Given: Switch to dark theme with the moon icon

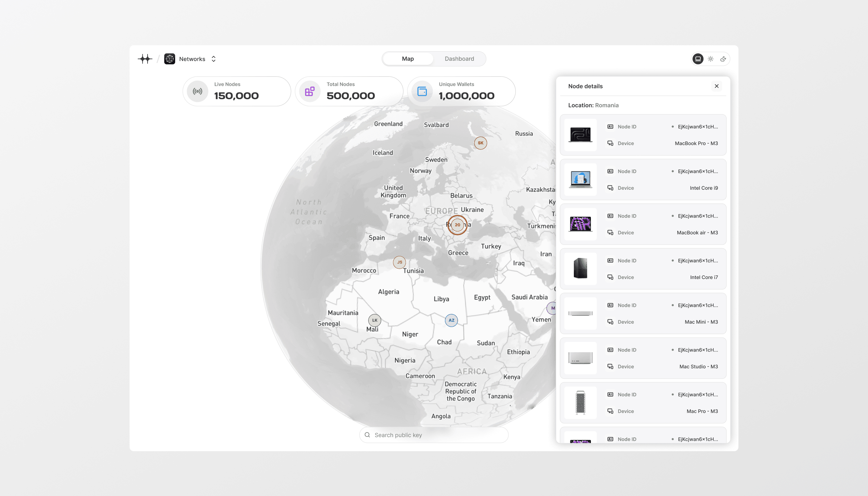Looking at the screenshot, I should click(x=723, y=59).
